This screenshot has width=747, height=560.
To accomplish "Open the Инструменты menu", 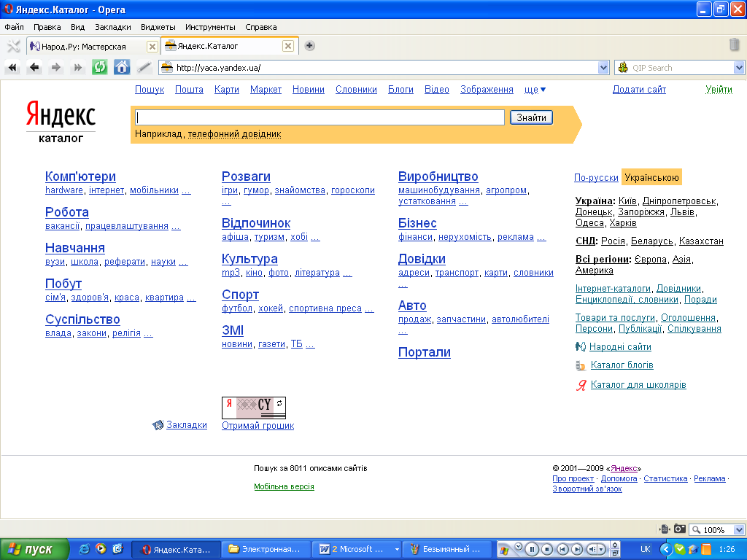I will click(x=210, y=27).
